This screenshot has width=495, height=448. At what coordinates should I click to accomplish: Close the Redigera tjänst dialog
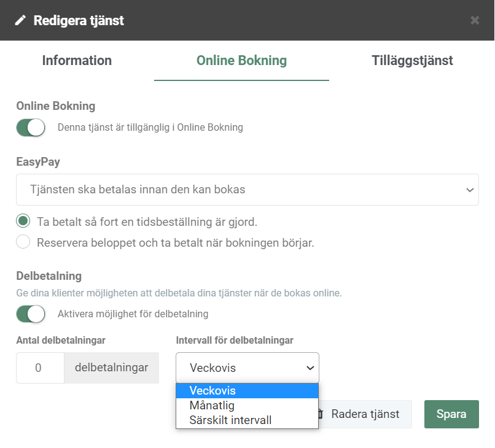coord(475,20)
